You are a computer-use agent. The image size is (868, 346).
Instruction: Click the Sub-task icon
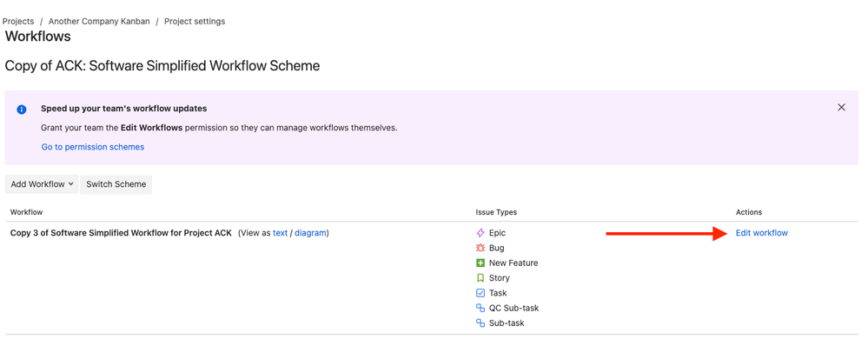[480, 323]
